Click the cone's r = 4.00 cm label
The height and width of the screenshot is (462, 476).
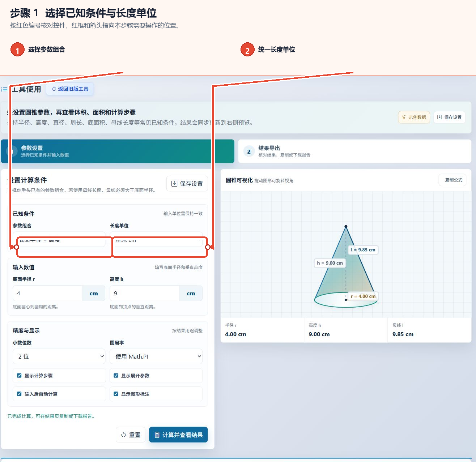tap(363, 296)
